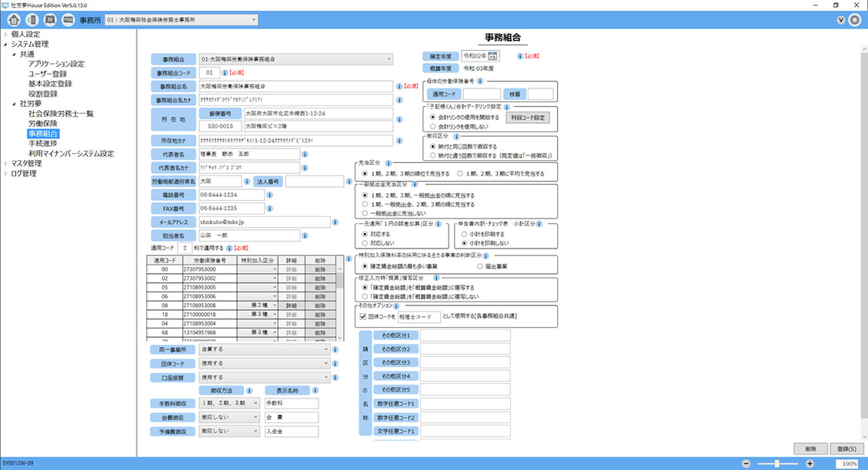Choose 届出事業 radio button

480,266
